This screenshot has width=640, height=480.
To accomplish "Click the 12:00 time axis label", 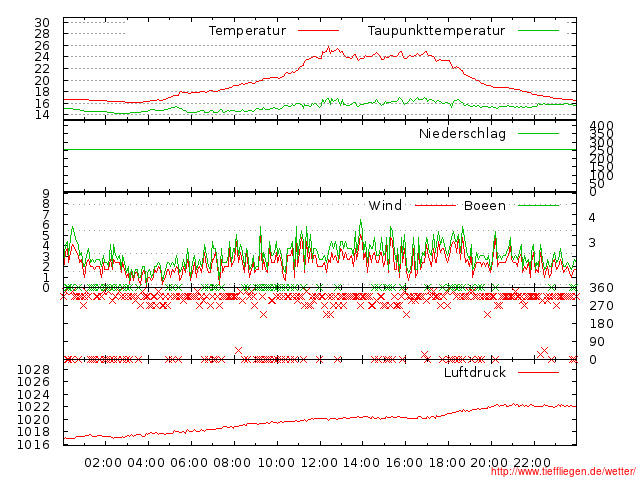I will click(319, 463).
